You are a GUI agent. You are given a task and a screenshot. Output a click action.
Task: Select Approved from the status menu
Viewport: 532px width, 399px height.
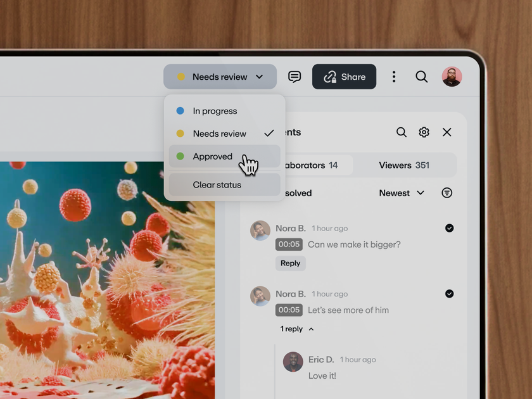click(x=212, y=156)
